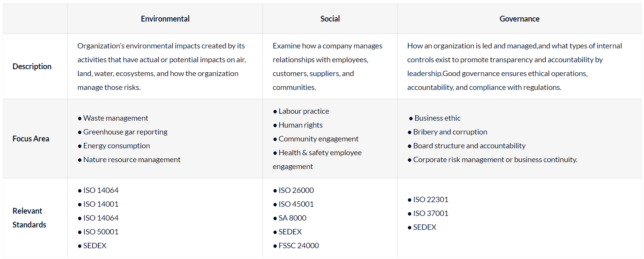Select Human rights in the Social column
The image size is (644, 259).
click(301, 125)
